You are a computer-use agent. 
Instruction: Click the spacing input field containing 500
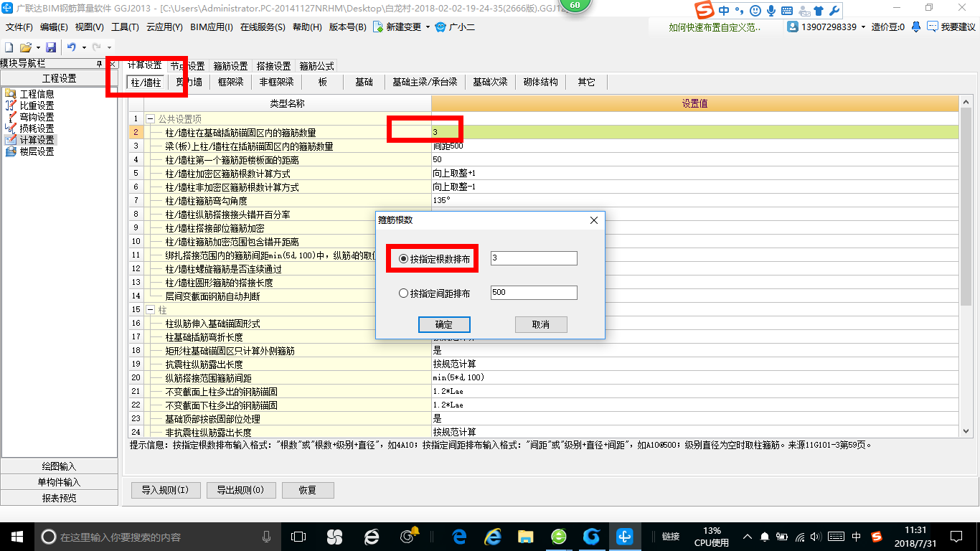(534, 293)
